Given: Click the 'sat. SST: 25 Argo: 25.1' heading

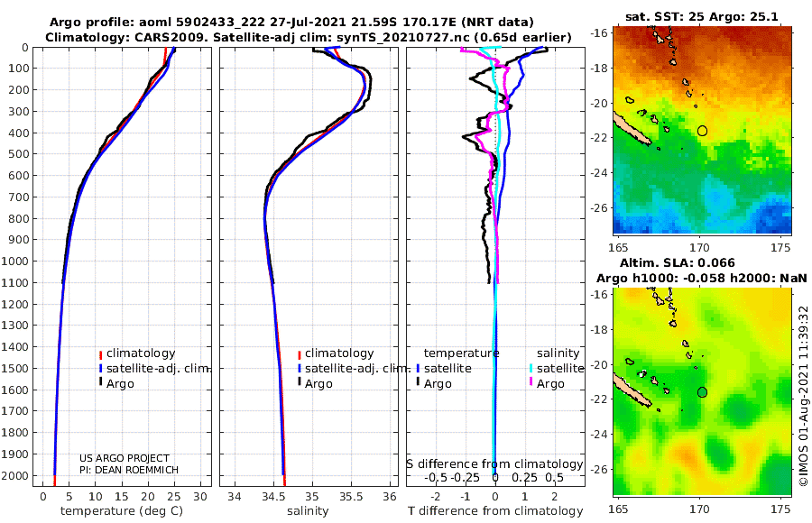Looking at the screenshot, I should tap(702, 16).
